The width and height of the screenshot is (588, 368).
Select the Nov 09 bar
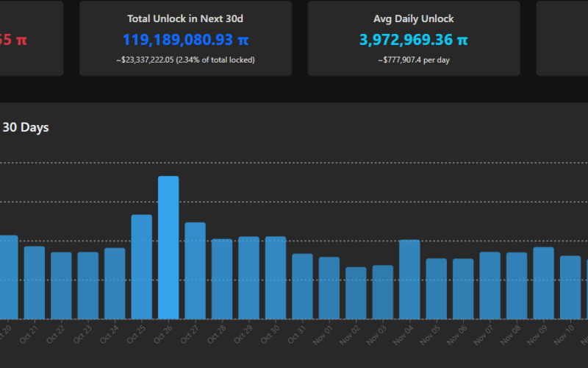tap(543, 283)
